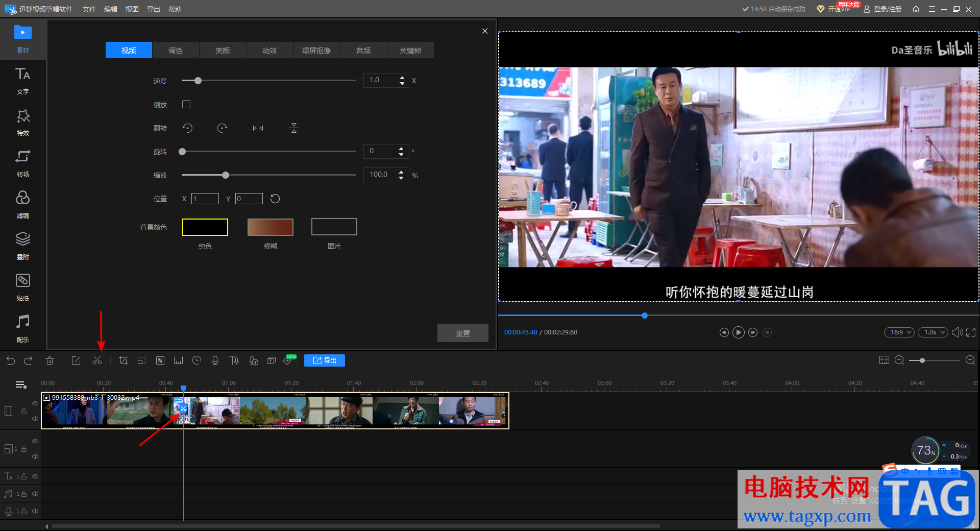The height and width of the screenshot is (531, 980).
Task: Hide the text track eye icon
Action: [x=35, y=476]
